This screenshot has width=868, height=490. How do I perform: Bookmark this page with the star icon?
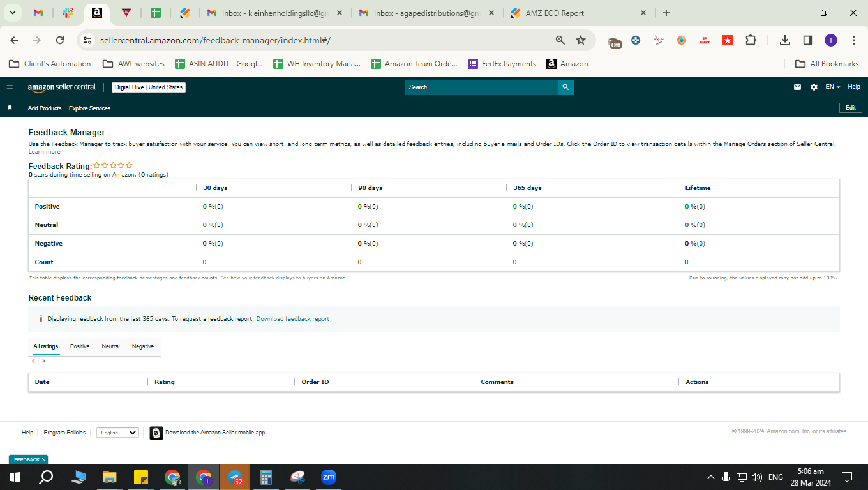(x=581, y=40)
